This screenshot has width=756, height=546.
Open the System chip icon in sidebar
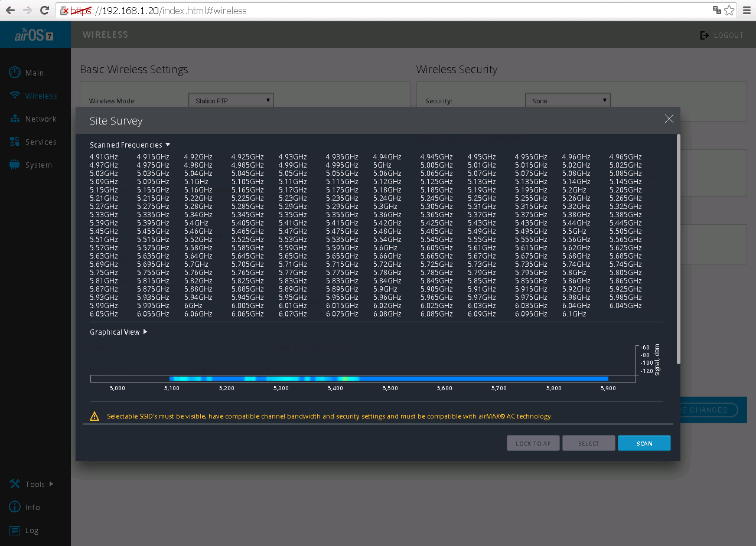[15, 165]
